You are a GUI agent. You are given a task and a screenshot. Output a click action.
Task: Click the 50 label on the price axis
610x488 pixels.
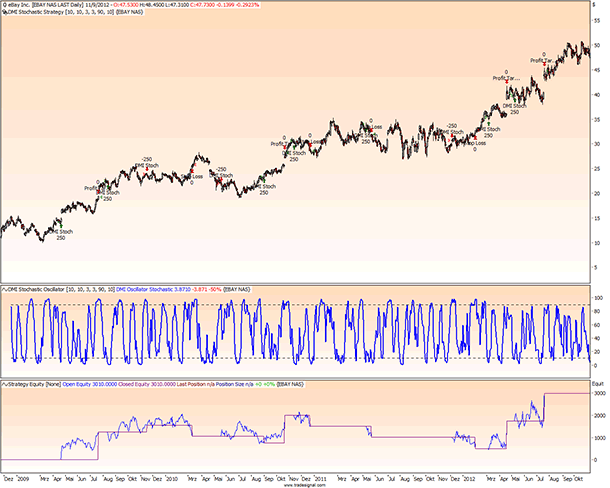point(596,46)
